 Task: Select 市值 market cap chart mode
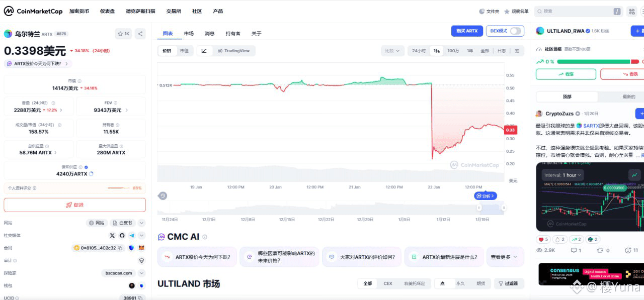point(184,51)
